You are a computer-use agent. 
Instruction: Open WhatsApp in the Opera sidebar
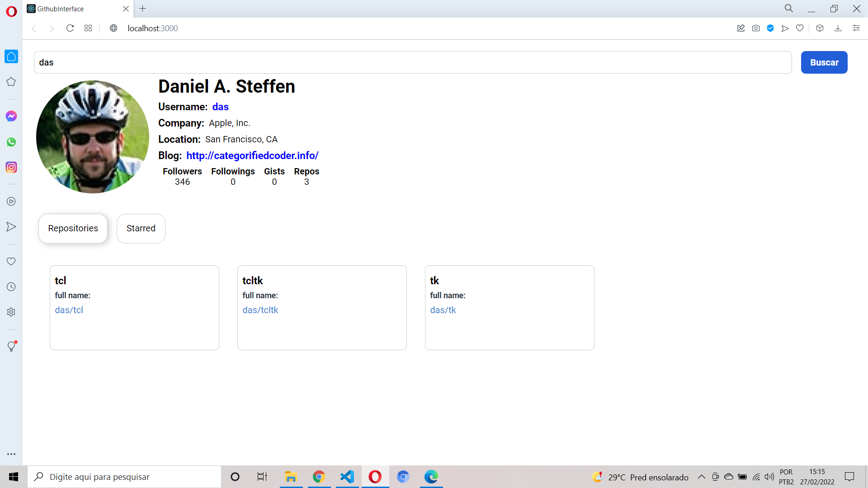coord(11,142)
